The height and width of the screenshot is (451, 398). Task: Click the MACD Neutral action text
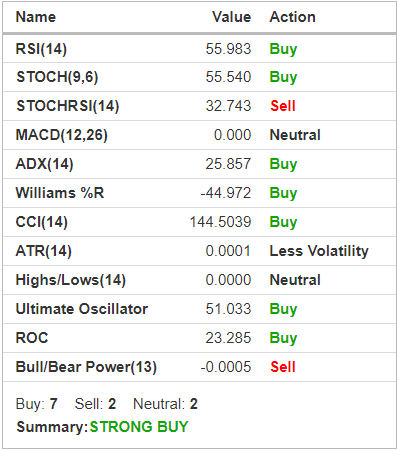(x=295, y=135)
